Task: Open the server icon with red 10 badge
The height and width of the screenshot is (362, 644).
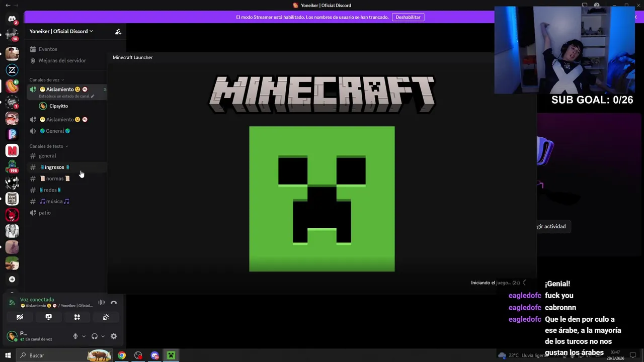Action: (12, 36)
